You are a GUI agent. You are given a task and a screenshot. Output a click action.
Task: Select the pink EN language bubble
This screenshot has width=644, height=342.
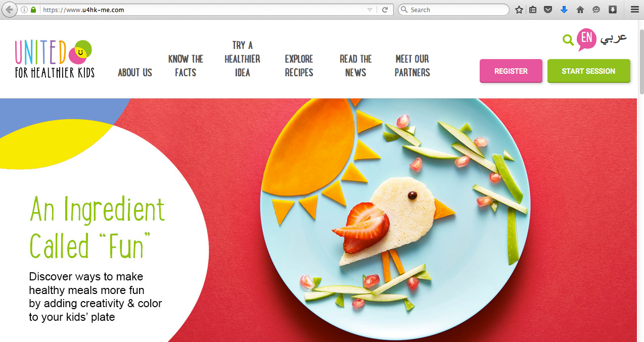[x=586, y=39]
